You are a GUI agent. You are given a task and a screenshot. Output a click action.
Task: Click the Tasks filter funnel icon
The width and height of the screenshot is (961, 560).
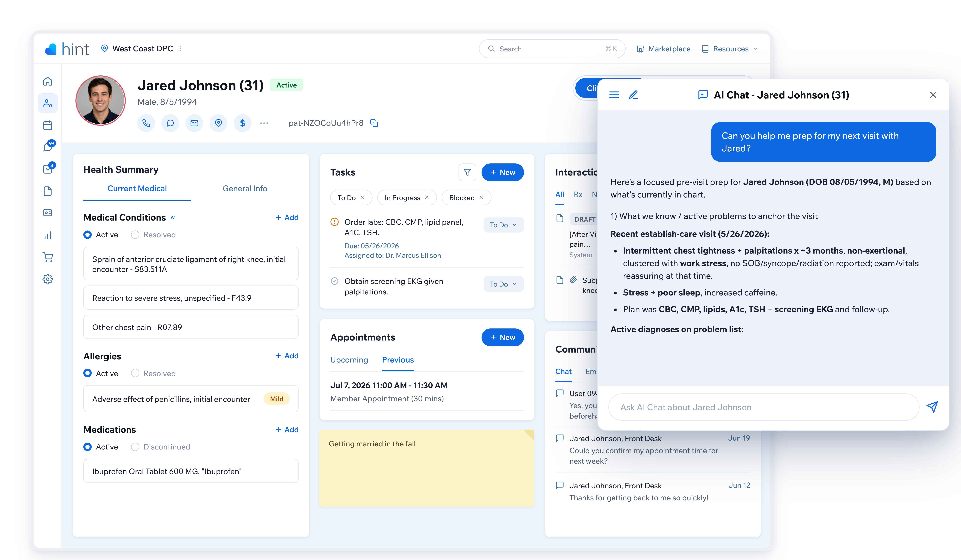[467, 172]
